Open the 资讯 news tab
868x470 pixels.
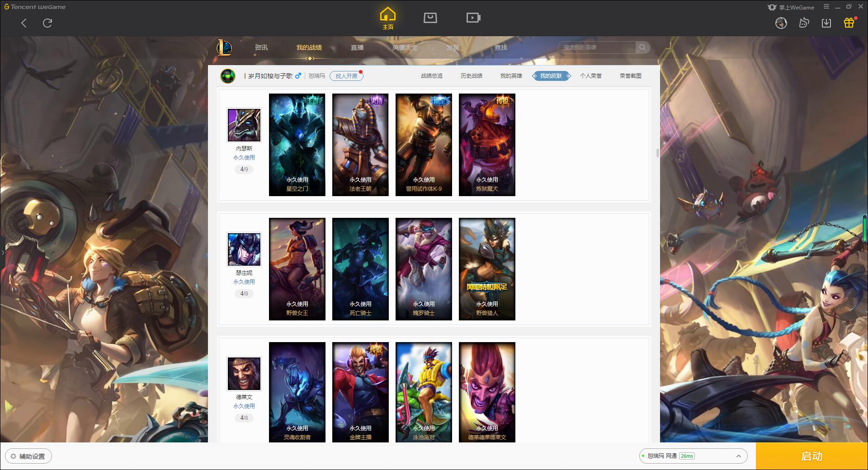point(261,47)
